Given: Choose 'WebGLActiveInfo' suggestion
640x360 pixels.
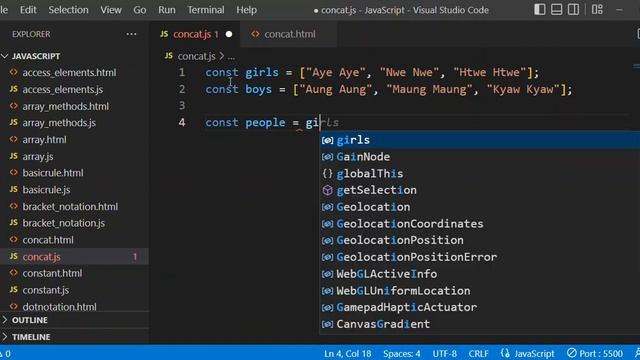Looking at the screenshot, I should click(480, 274).
